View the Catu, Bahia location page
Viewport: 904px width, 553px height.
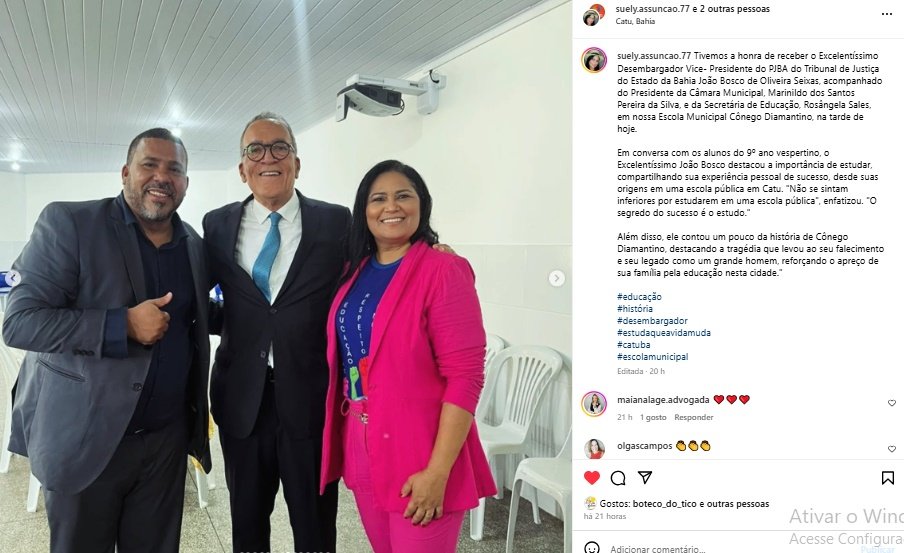pos(635,21)
